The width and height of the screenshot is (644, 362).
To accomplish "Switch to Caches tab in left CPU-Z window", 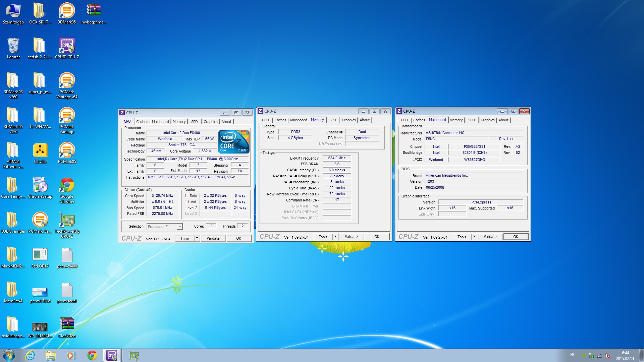I will click(x=142, y=122).
